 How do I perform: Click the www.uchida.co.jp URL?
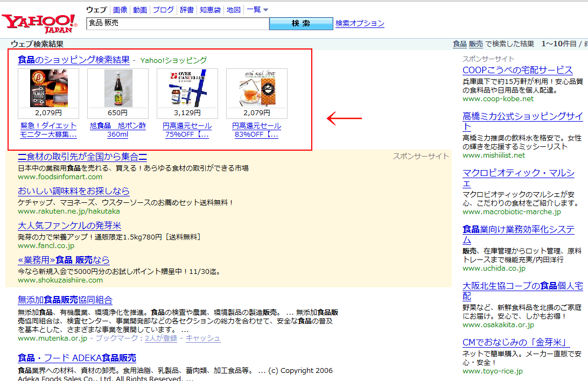click(494, 269)
